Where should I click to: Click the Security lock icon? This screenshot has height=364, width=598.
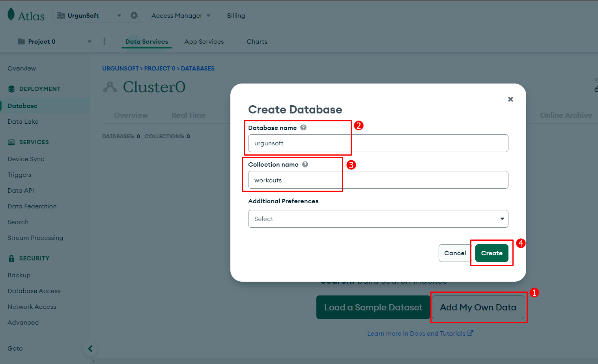coord(11,258)
